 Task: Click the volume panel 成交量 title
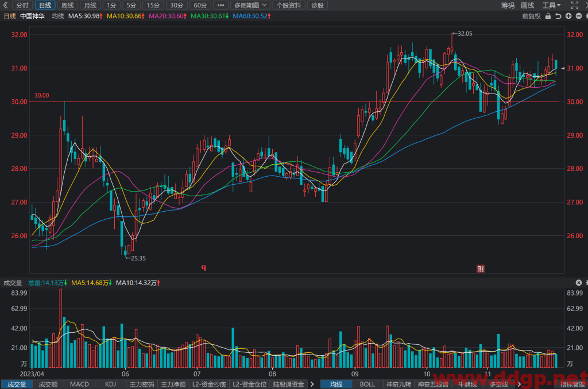[13, 283]
